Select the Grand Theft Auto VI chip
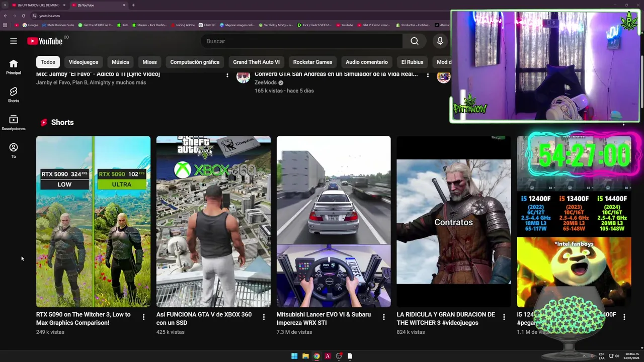Viewport: 644px width, 362px height. [x=256, y=62]
